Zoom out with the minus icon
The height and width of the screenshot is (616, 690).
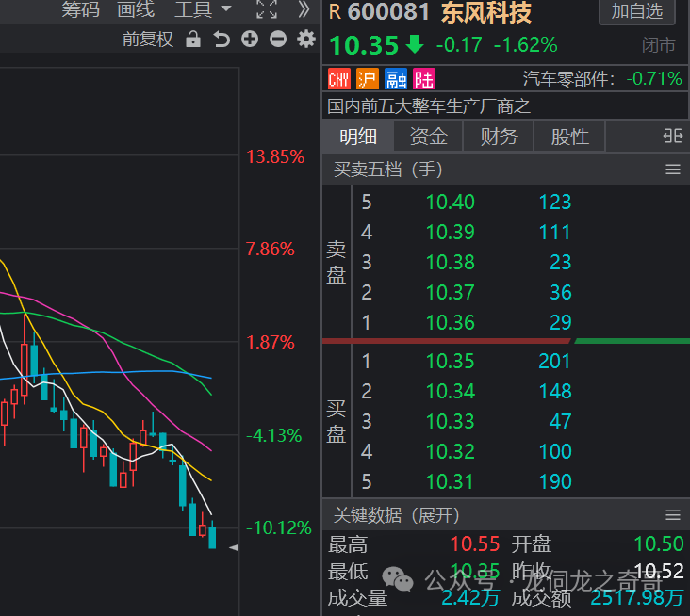point(278,40)
